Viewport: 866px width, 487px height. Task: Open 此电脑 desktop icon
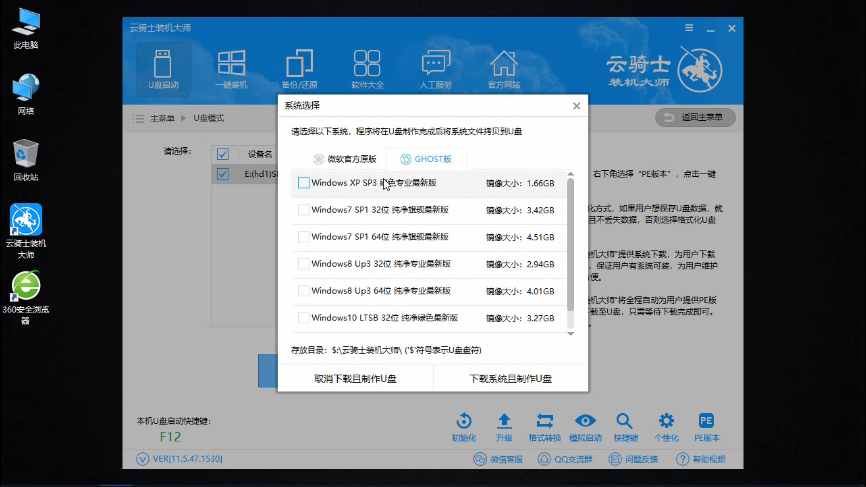click(25, 29)
